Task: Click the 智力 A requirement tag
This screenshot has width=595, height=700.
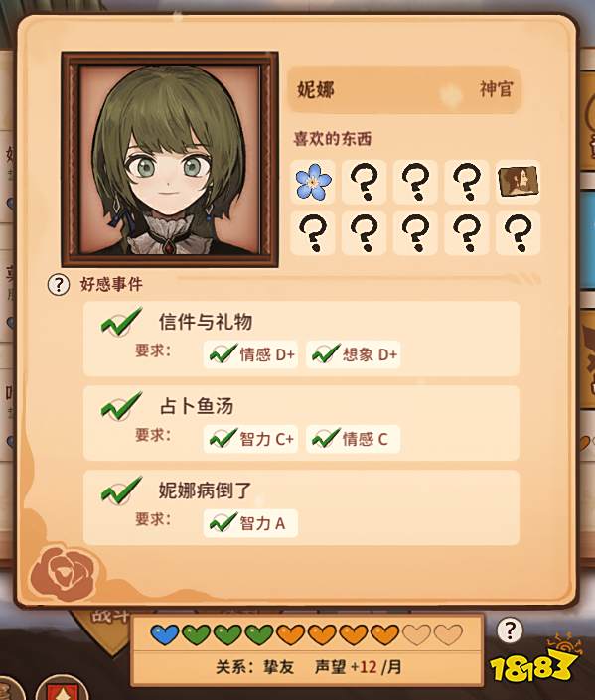Action: tap(250, 523)
